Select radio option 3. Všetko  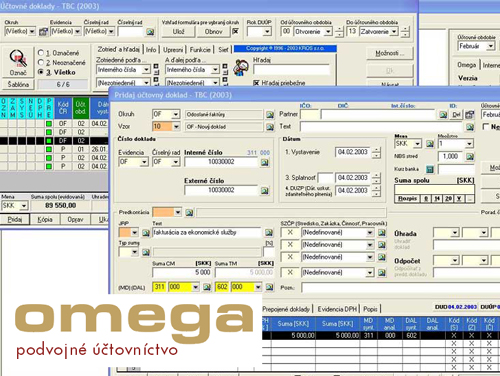(x=41, y=72)
